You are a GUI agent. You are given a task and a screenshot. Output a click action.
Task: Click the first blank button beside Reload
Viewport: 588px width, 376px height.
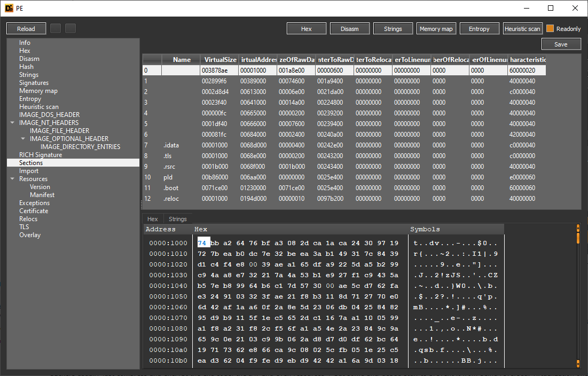pos(56,29)
